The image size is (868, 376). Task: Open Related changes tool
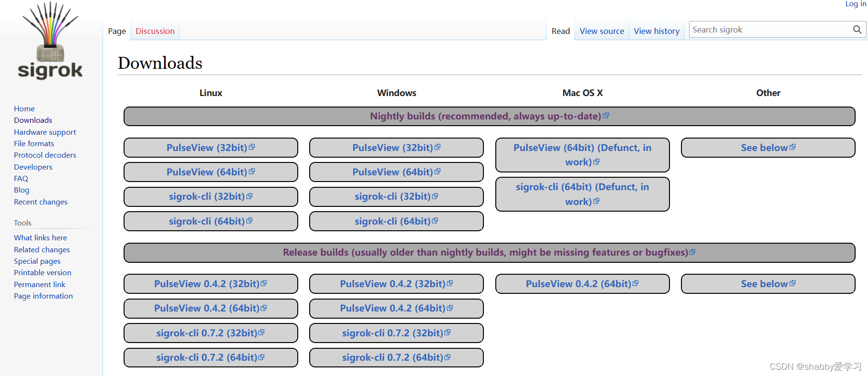(42, 250)
